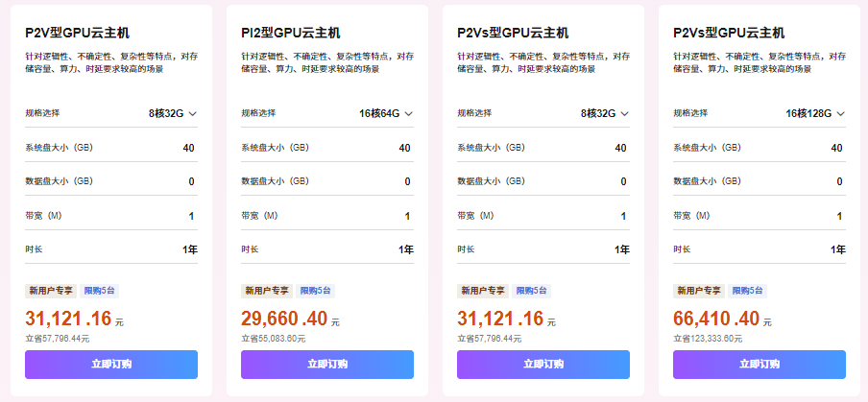This screenshot has width=868, height=402.
Task: Click the 新用户专享 badge on PI2型 card
Action: coord(267,291)
